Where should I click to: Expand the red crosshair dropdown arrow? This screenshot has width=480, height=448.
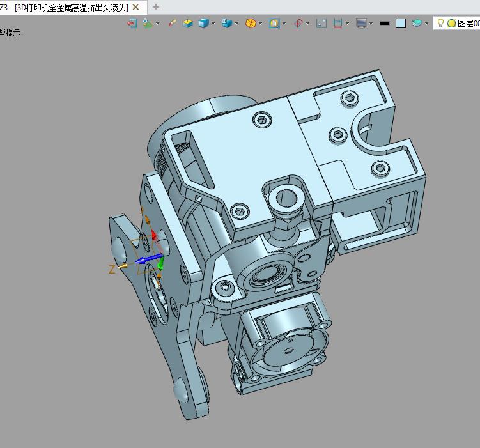(x=307, y=23)
